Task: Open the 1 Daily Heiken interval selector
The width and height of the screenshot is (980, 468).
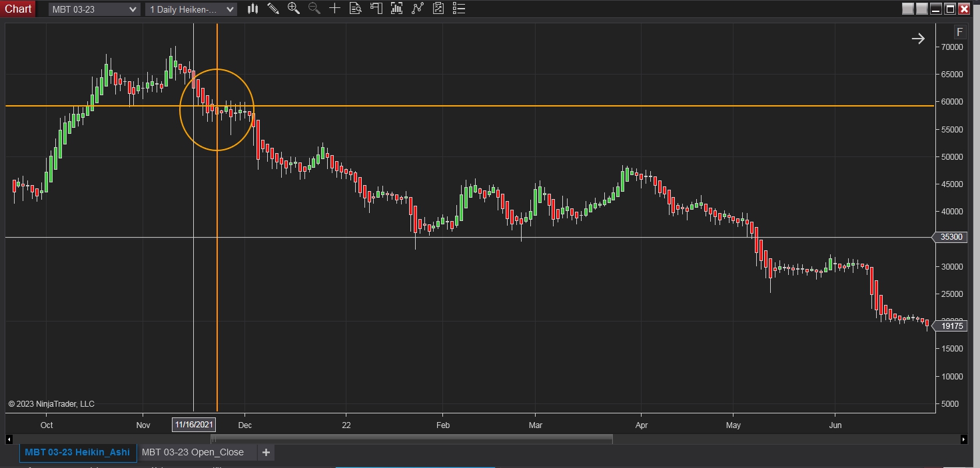Action: (x=191, y=9)
